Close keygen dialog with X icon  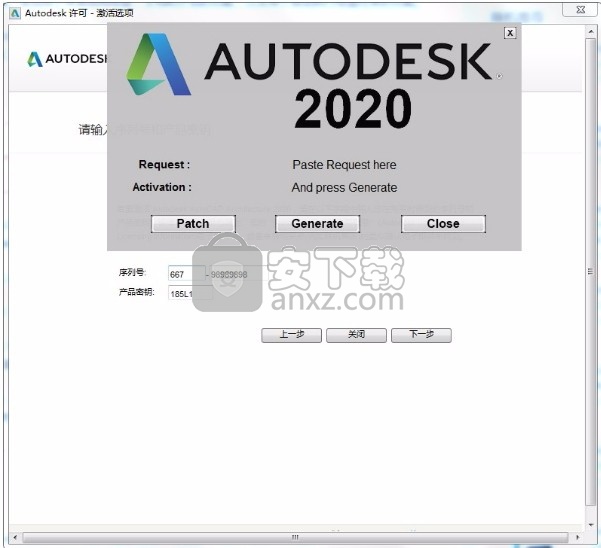(x=510, y=33)
